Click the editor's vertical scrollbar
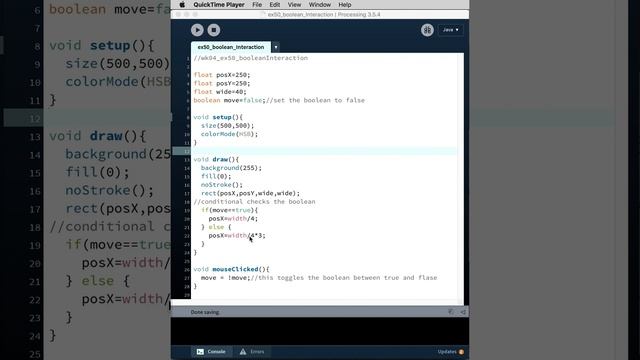The image size is (640, 360). pos(460,176)
